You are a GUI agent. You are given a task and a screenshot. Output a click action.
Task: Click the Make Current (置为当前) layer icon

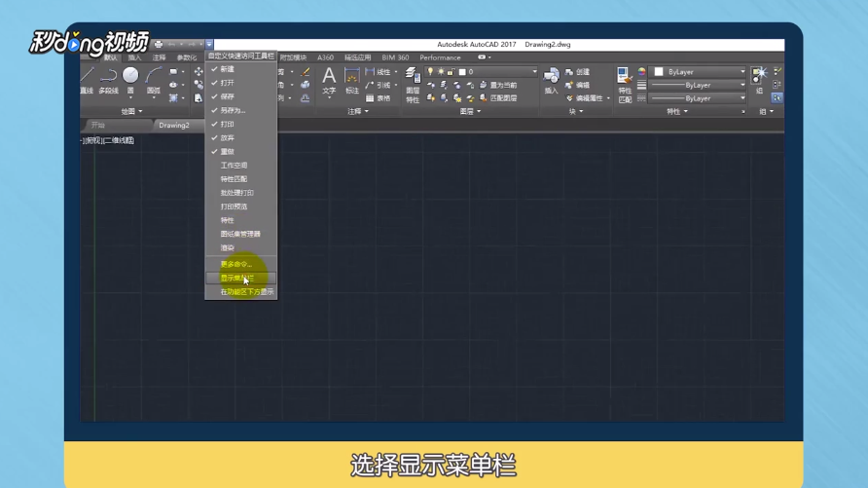pos(484,85)
